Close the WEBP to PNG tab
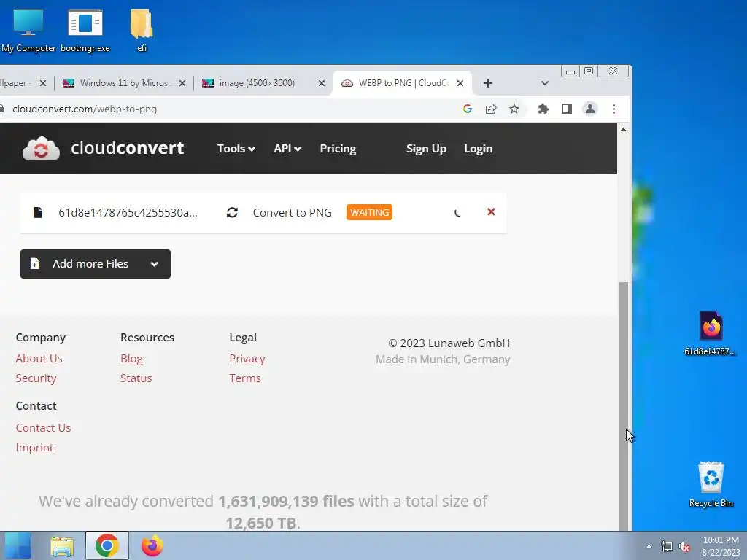The height and width of the screenshot is (560, 747). pos(460,83)
